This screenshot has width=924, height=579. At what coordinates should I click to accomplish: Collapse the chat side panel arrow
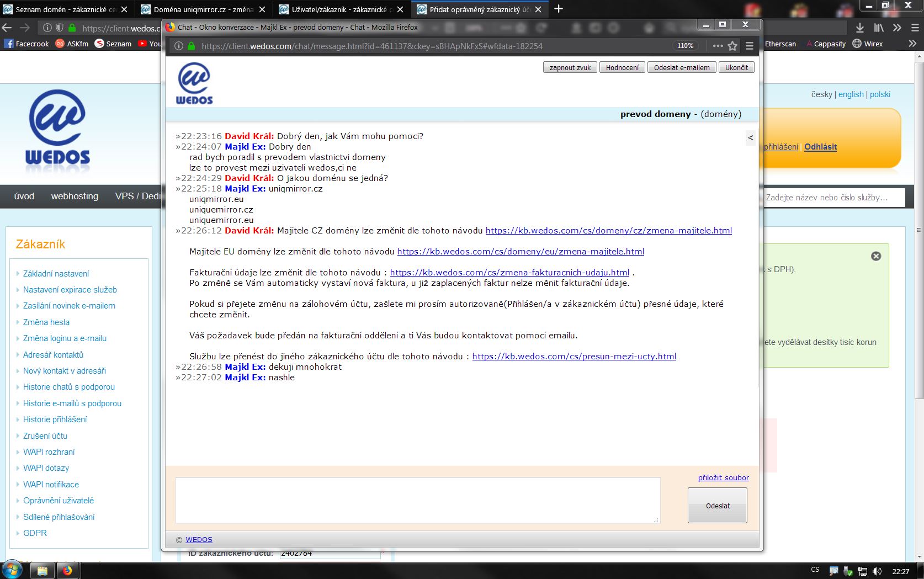[x=750, y=137]
